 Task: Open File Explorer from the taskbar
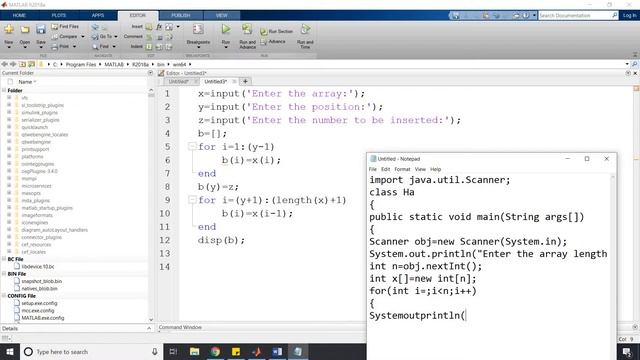[195, 351]
